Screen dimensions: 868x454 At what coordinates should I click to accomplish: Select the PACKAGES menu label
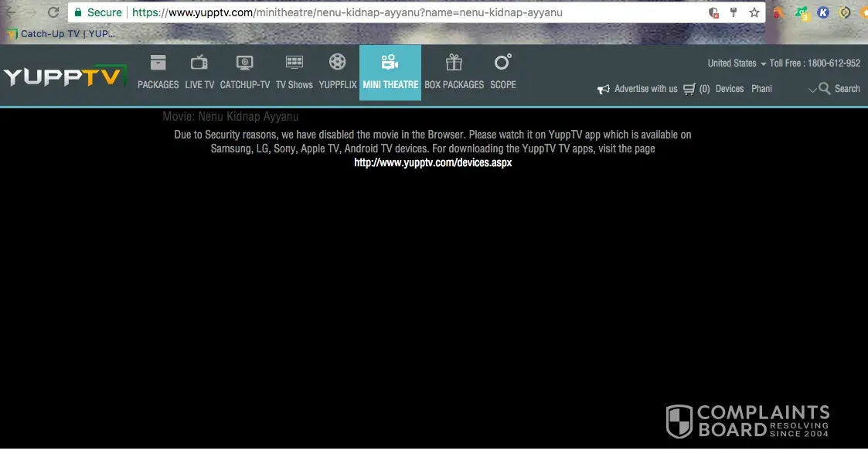coord(158,85)
